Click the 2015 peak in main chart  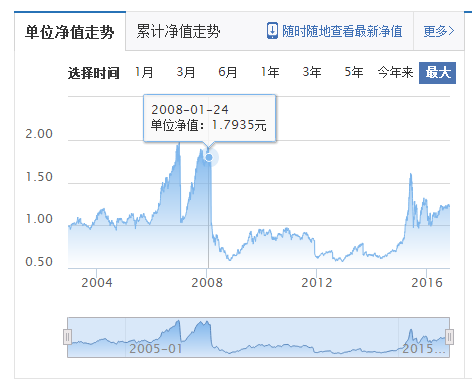coord(411,174)
